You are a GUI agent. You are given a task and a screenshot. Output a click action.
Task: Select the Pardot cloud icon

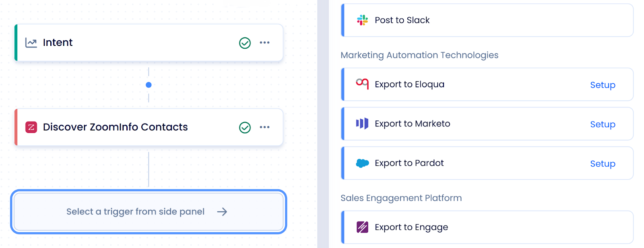362,163
